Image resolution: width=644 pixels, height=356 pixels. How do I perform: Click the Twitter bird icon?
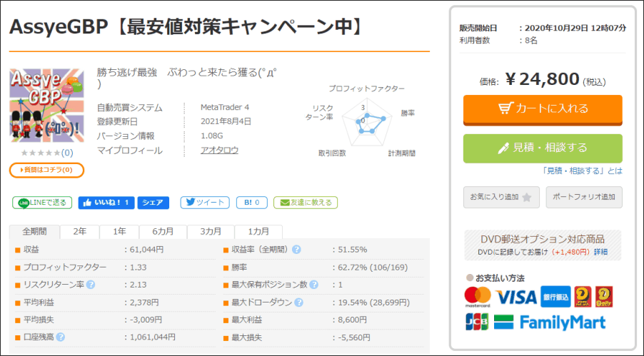pos(190,202)
